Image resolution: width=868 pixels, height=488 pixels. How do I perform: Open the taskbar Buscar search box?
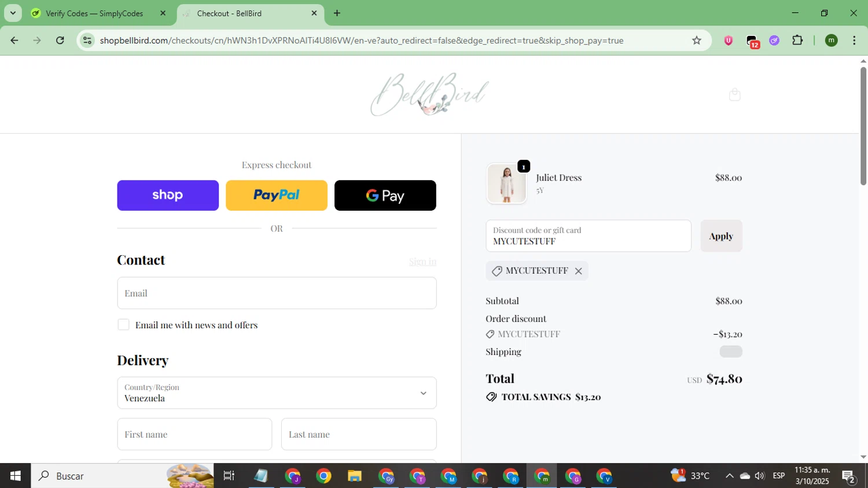point(122,476)
